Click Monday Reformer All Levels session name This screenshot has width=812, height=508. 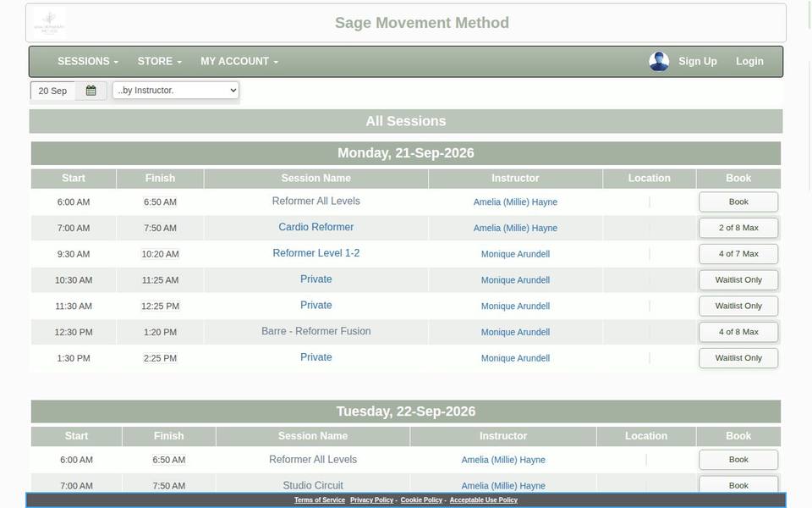click(x=315, y=202)
